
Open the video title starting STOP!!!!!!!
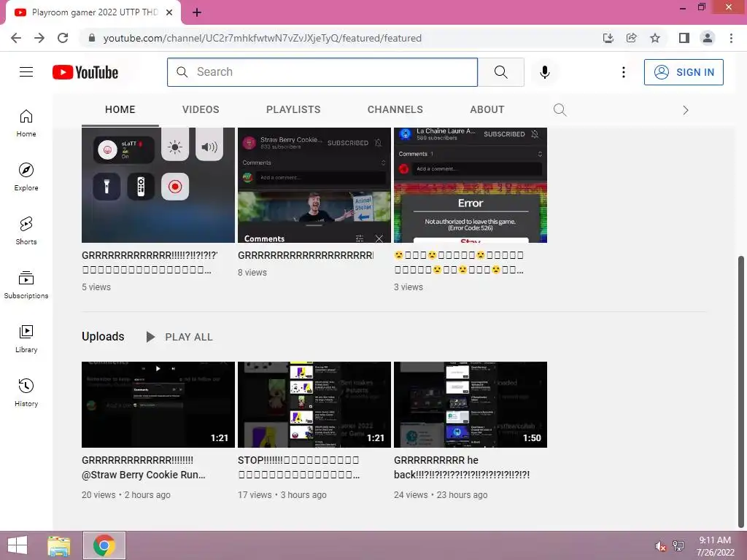[298, 467]
